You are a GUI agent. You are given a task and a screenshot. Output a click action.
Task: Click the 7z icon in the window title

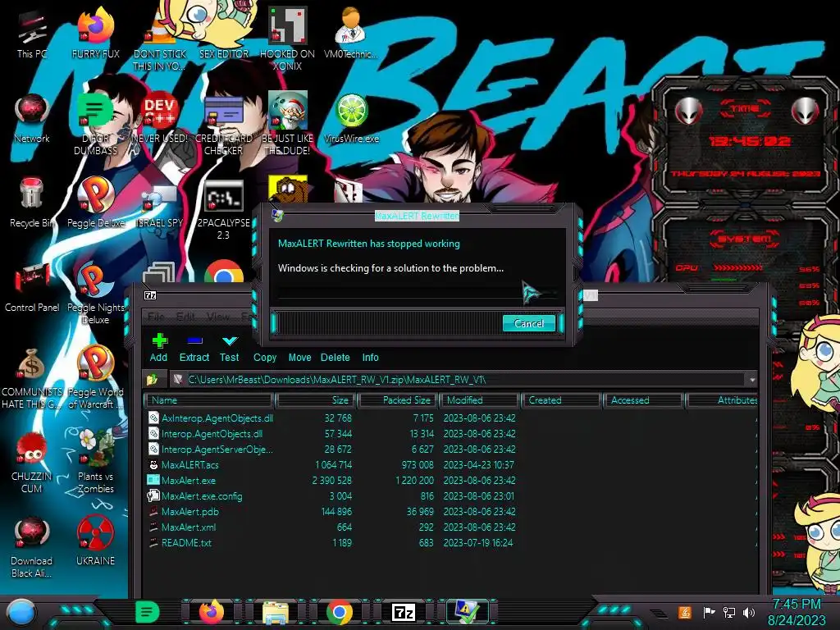(x=150, y=295)
